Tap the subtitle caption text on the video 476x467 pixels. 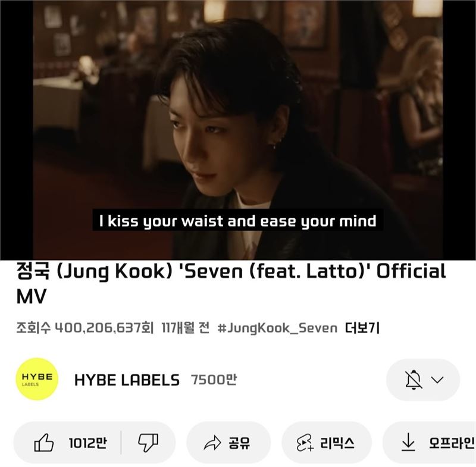click(x=237, y=221)
